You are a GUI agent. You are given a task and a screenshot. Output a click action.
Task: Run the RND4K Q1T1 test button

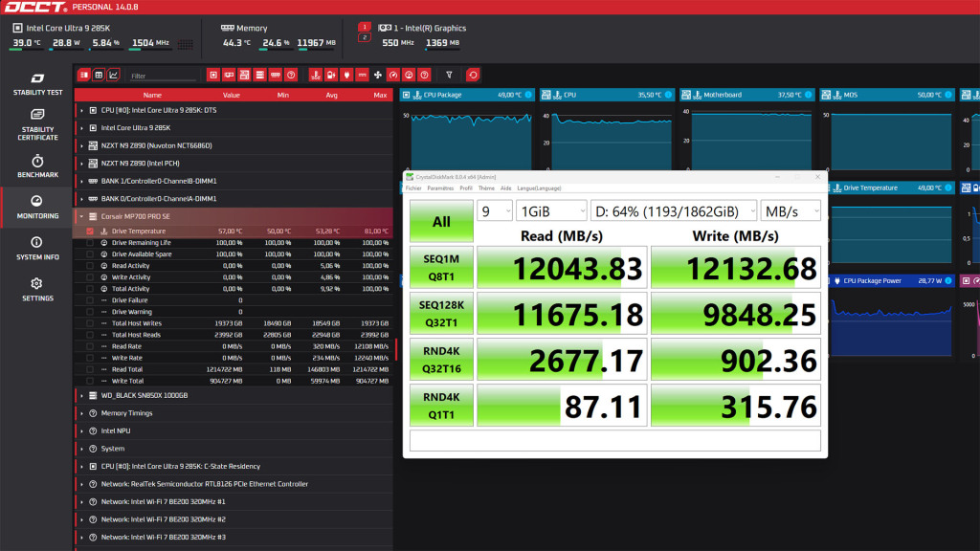pyautogui.click(x=441, y=406)
